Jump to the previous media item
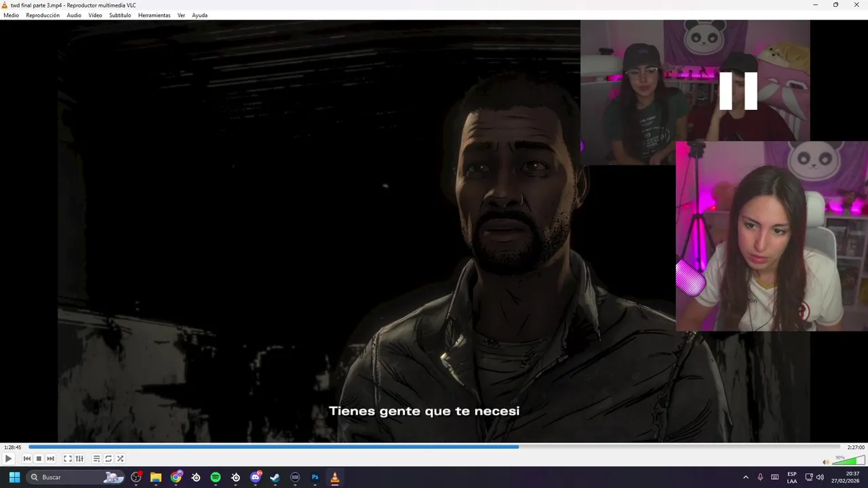This screenshot has width=868, height=488. [27, 459]
